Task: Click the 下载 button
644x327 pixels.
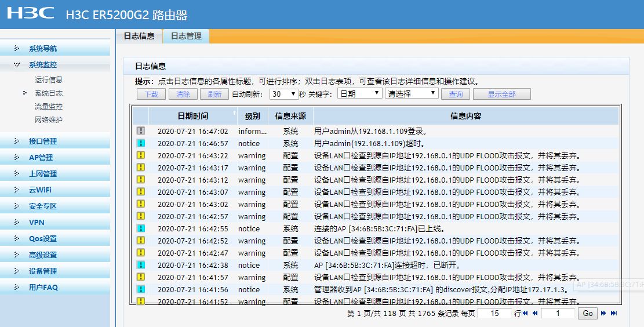Action: pos(151,94)
